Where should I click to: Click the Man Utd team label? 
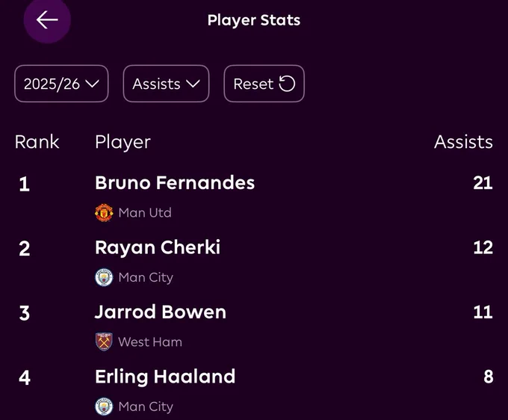click(145, 212)
